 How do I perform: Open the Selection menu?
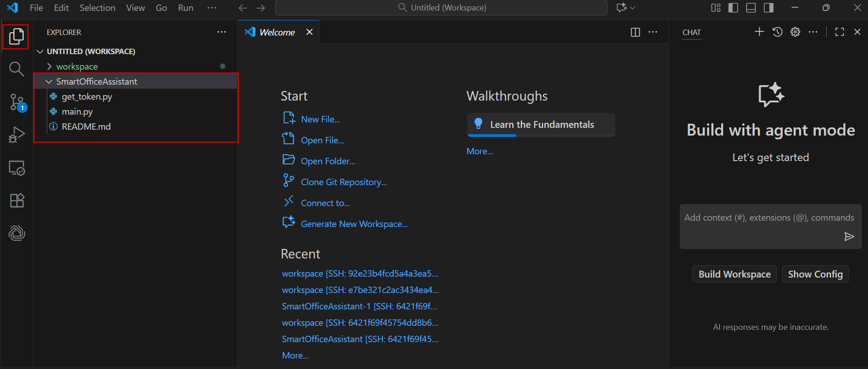(97, 8)
